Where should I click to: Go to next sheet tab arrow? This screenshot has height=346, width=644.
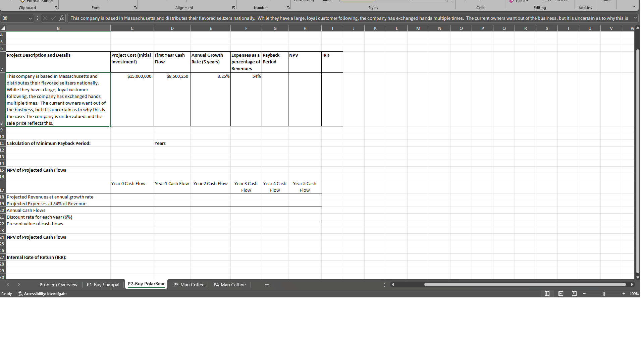tap(19, 285)
